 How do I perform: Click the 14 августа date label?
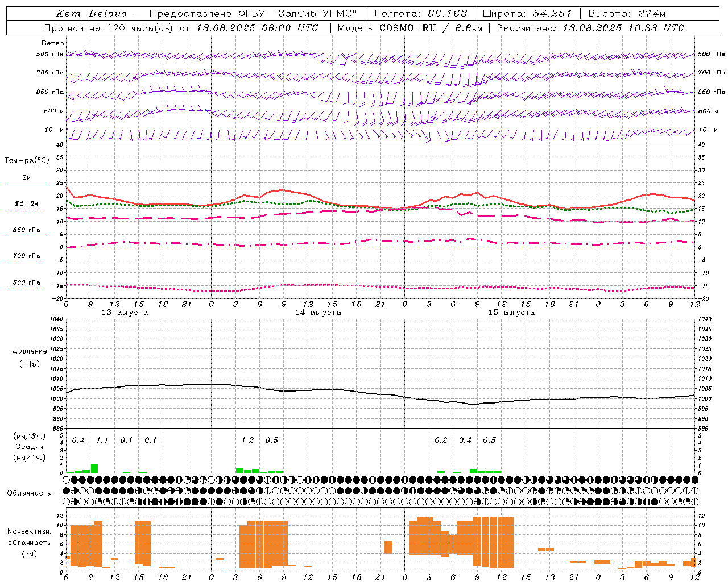(318, 313)
